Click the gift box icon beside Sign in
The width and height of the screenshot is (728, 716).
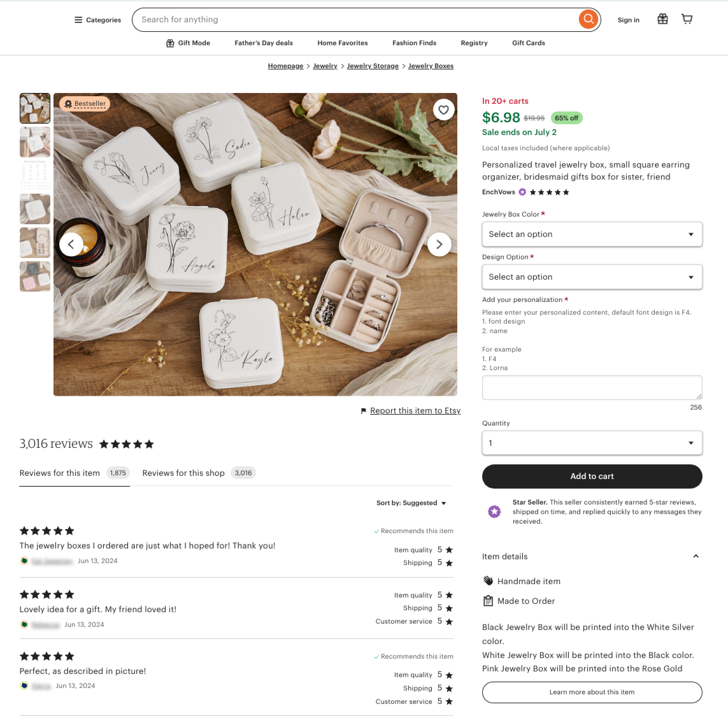click(662, 19)
